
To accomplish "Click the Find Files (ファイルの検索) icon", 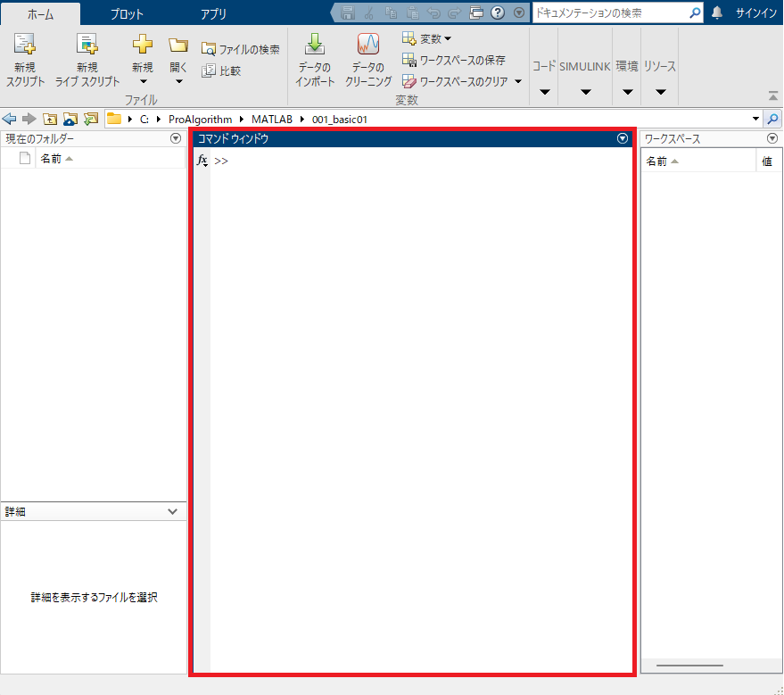I will [209, 50].
